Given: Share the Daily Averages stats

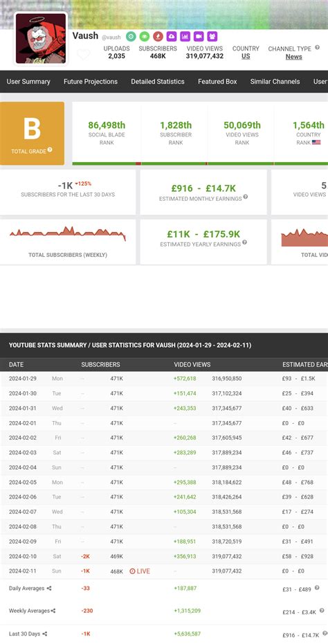Looking at the screenshot, I should [x=49, y=589].
